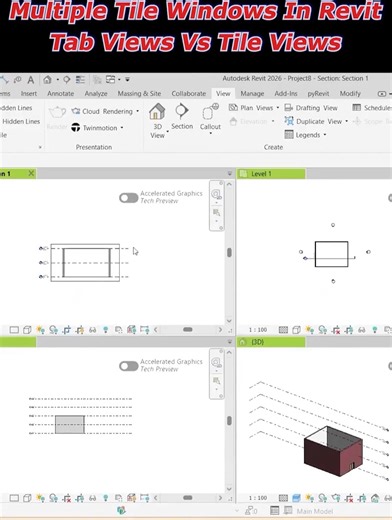Click the Drafting View tool
The height and width of the screenshot is (520, 392).
click(x=311, y=108)
